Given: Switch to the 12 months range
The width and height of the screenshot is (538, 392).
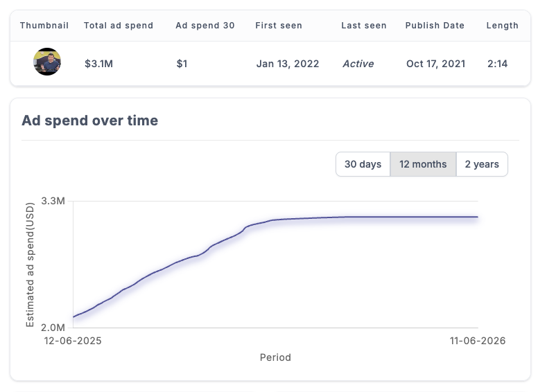Looking at the screenshot, I should click(423, 164).
